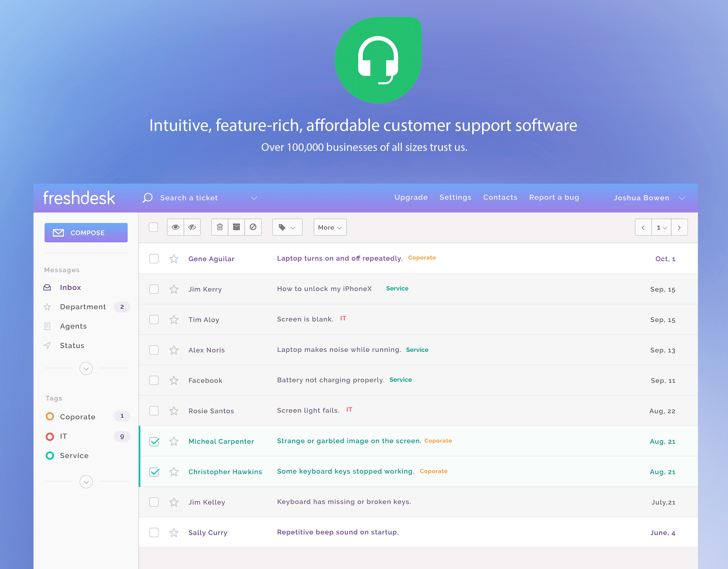Click the block spam icon
Image resolution: width=728 pixels, height=569 pixels.
253,227
